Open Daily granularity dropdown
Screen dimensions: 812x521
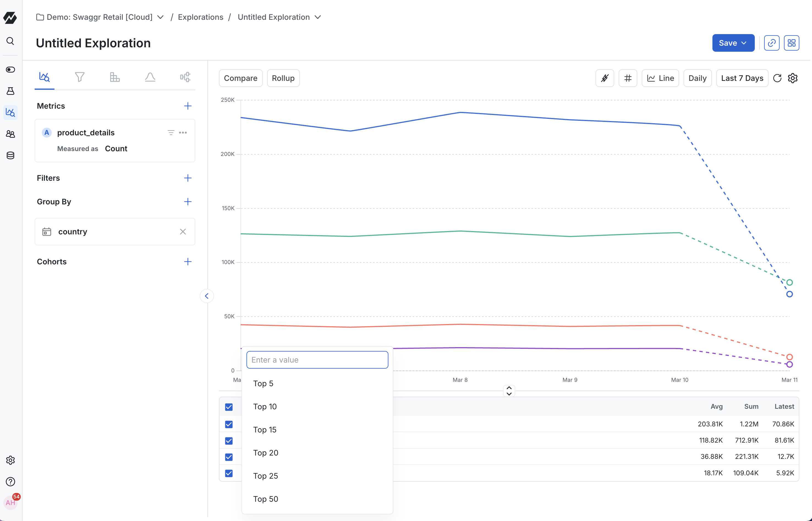[697, 78]
